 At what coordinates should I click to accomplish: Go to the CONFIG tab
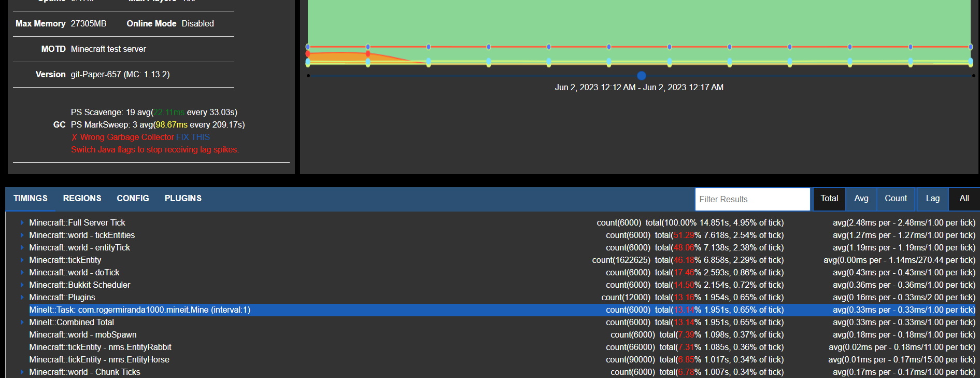[x=133, y=199]
